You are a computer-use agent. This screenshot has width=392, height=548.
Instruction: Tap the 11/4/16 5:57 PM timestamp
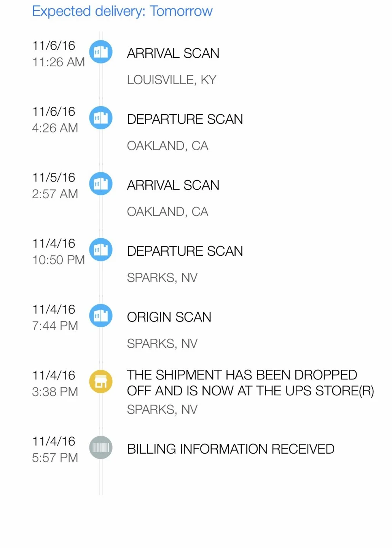pos(55,449)
